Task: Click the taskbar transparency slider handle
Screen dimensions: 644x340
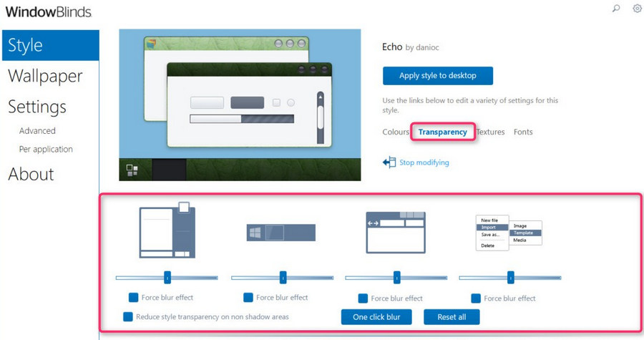Action: tap(283, 278)
